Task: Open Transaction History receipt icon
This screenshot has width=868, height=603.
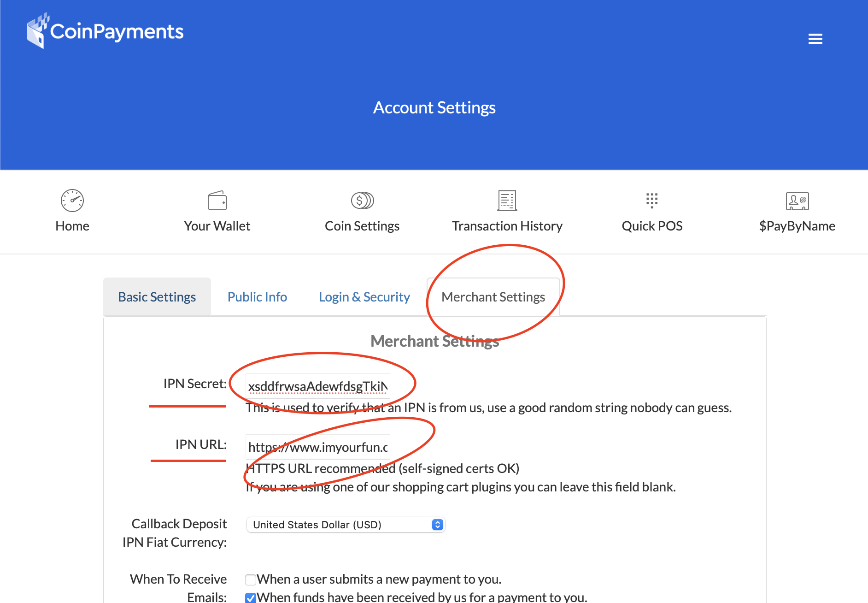Action: coord(507,201)
